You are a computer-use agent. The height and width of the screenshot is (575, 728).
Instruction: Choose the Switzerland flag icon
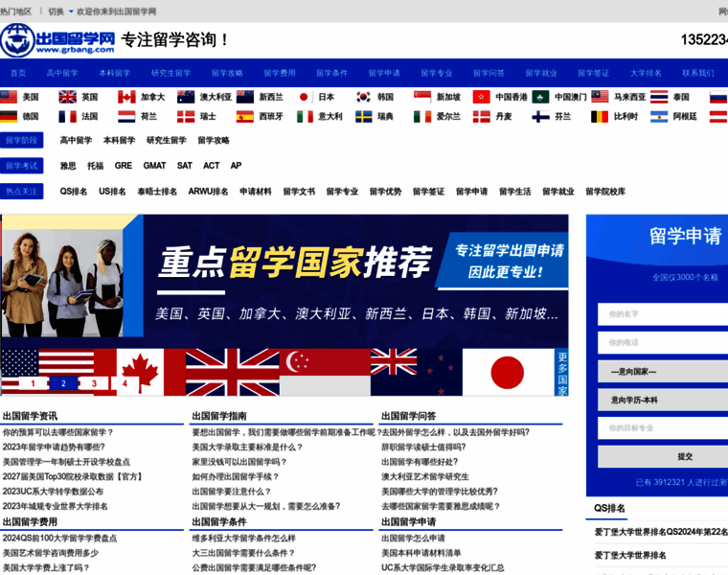coord(186,116)
